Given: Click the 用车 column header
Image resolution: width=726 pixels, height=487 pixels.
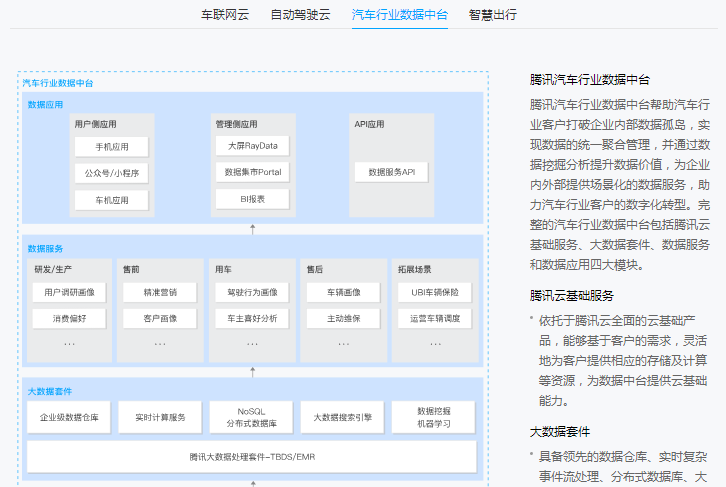Looking at the screenshot, I should [223, 269].
